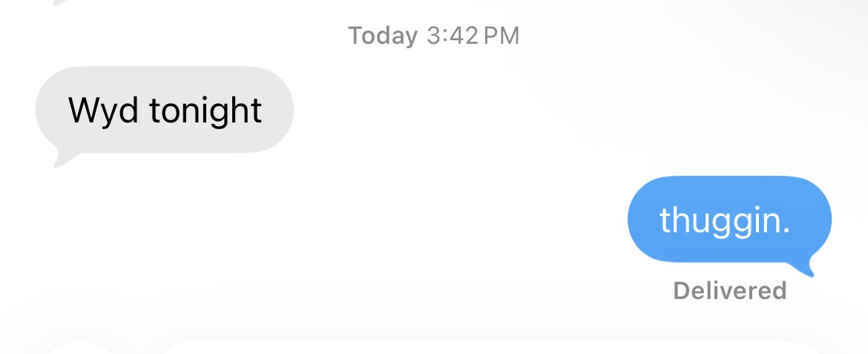Click the blank area right of "Wyd tonight"

553,111
